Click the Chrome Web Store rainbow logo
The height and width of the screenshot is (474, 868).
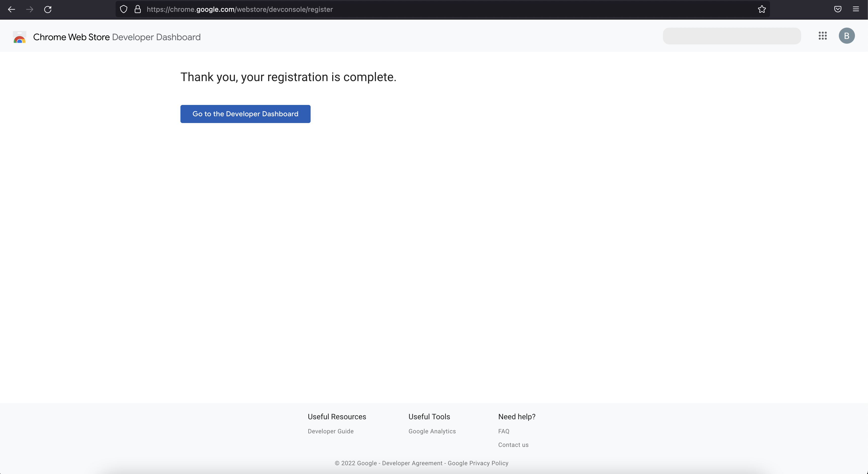pyautogui.click(x=19, y=37)
